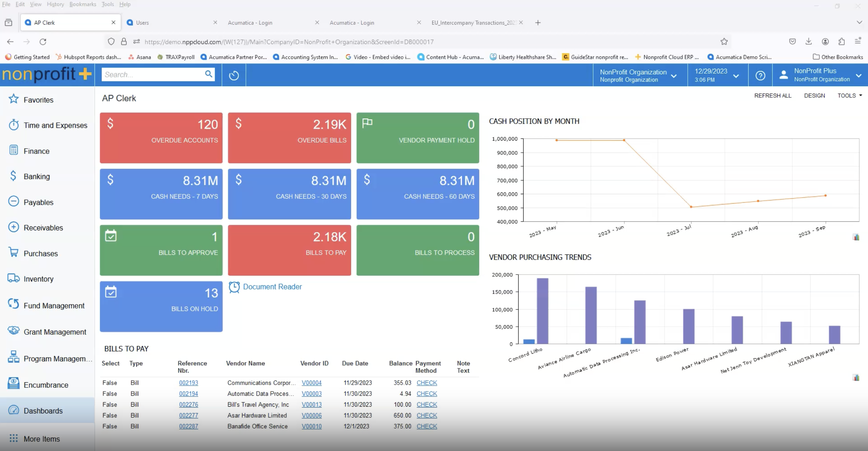
Task: Sort by Due Date column header
Action: (355, 363)
